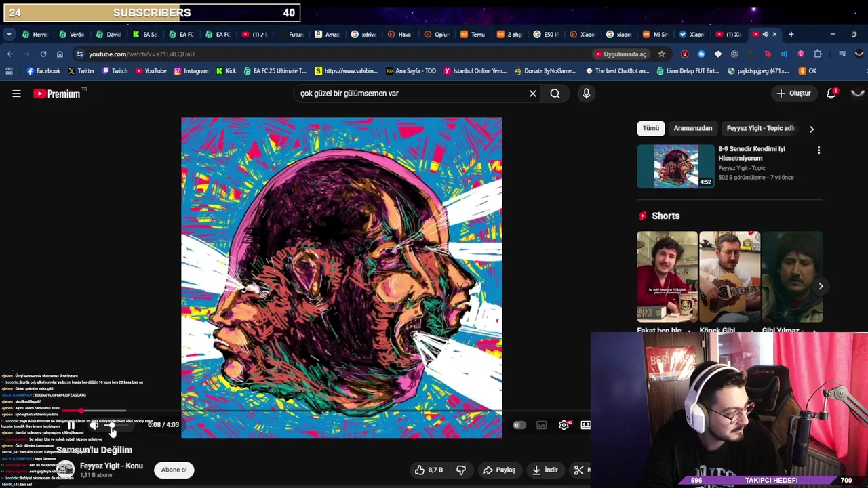The height and width of the screenshot is (488, 868).
Task: Open the browser extensions puzzle icon
Action: [x=818, y=54]
